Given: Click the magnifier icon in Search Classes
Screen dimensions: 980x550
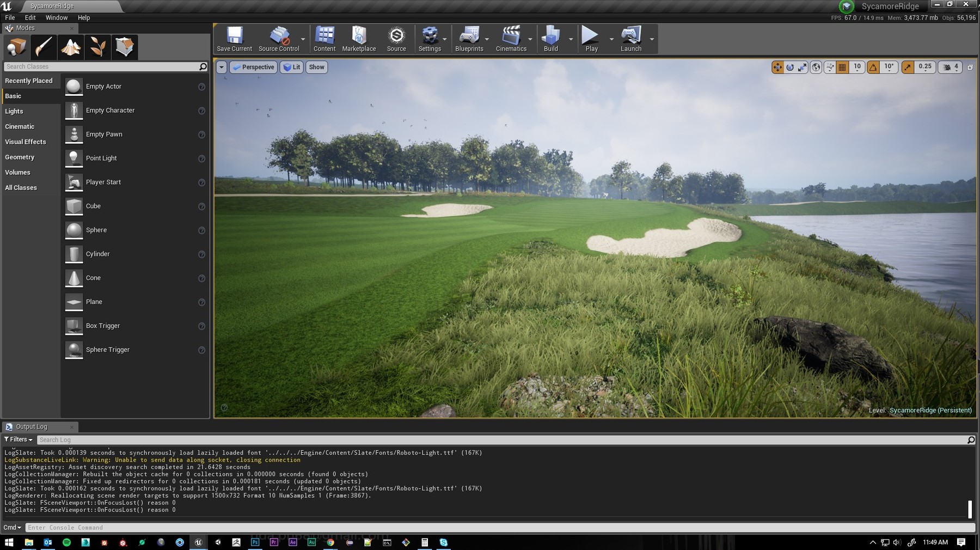Looking at the screenshot, I should (x=203, y=66).
